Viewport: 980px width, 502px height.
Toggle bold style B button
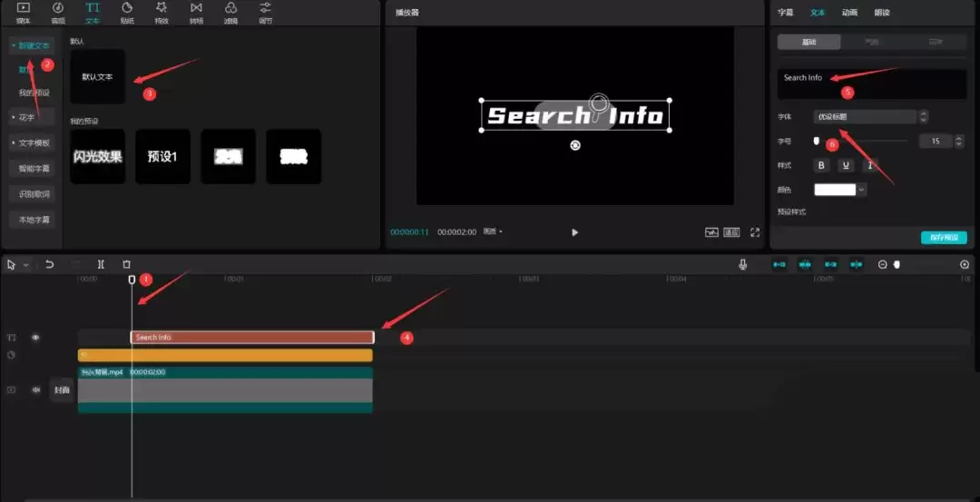click(822, 165)
